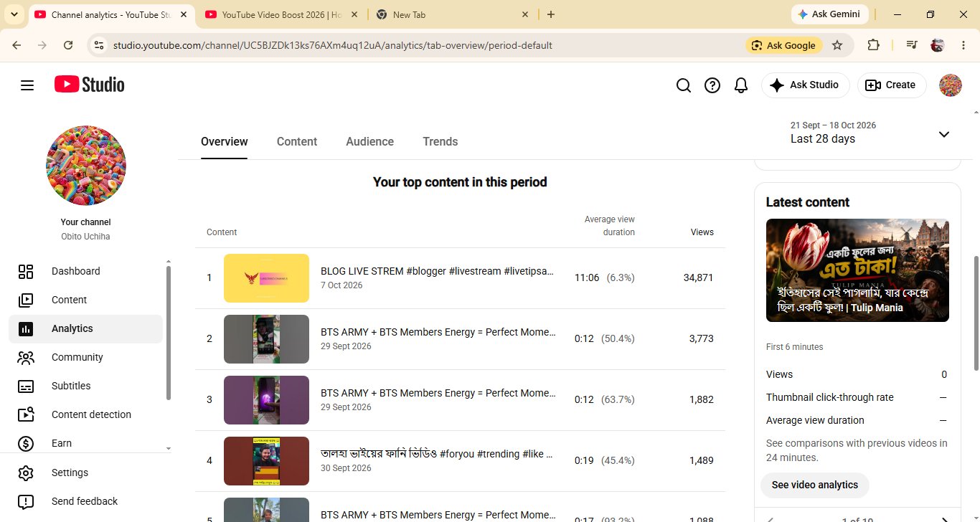Viewport: 980px width, 522px height.
Task: Click the large channel profile picture
Action: 86,166
